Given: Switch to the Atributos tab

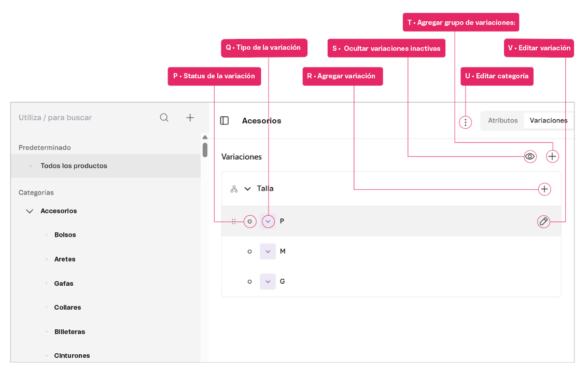Looking at the screenshot, I should (x=502, y=120).
